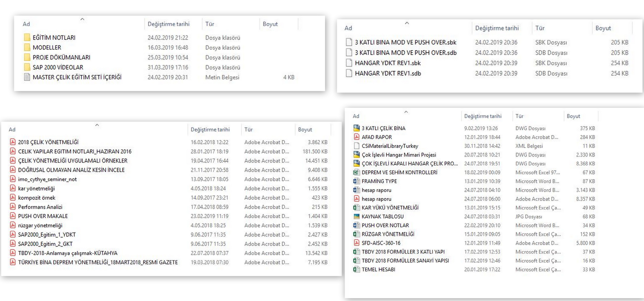
Task: Click the icon of HANGAR YDKT REV1.sdb
Action: [349, 73]
